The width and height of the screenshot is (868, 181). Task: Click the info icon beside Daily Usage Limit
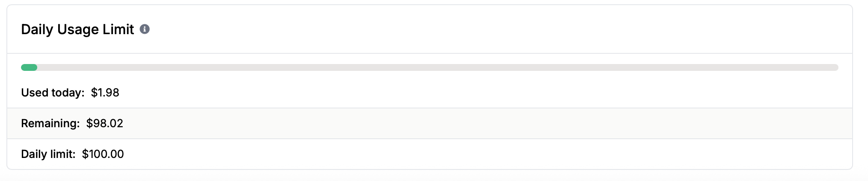(x=145, y=29)
